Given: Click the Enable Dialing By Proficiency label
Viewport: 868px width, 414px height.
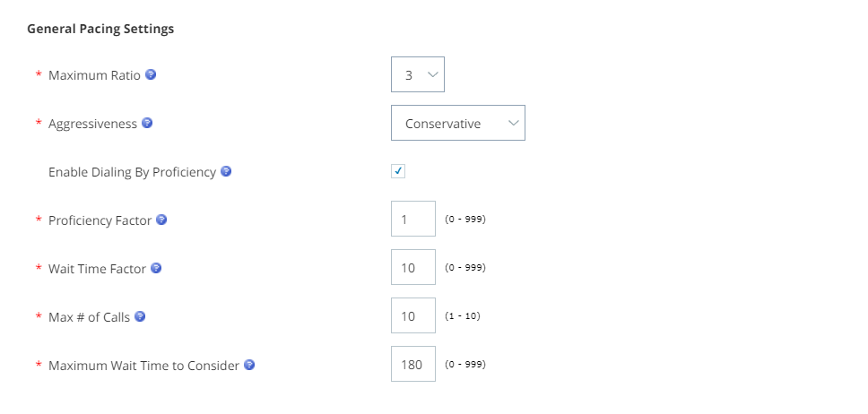Looking at the screenshot, I should [x=133, y=172].
